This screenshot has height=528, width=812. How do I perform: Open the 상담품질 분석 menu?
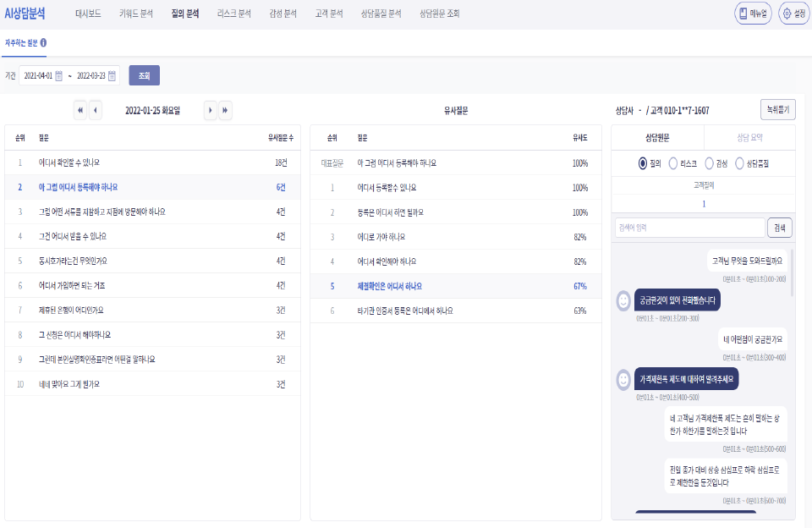pos(381,14)
